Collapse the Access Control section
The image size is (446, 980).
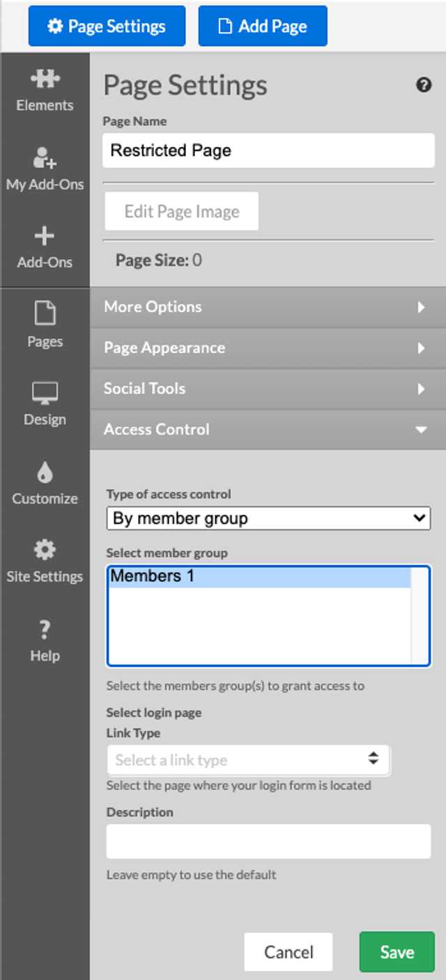268,430
